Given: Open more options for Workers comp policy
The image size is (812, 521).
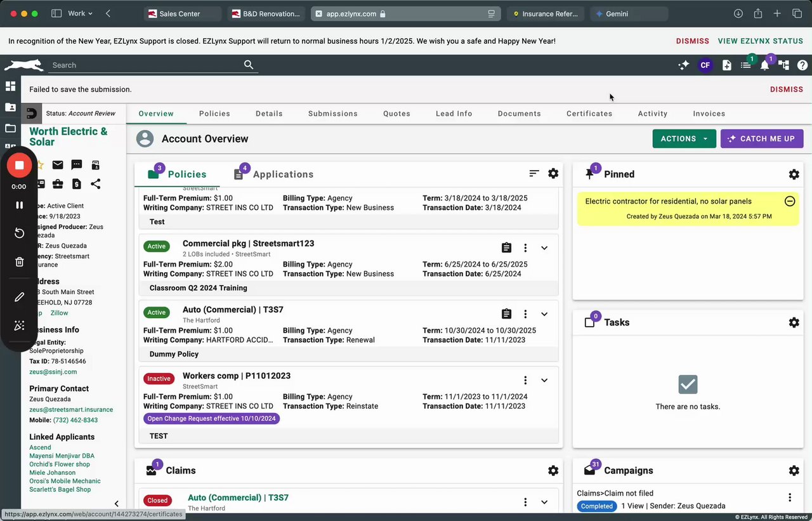Looking at the screenshot, I should [525, 380].
